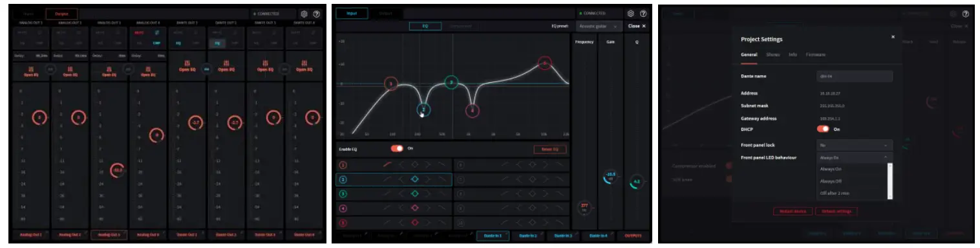
Task: Click scrollbar in LED behaviour list
Action: 889,181
